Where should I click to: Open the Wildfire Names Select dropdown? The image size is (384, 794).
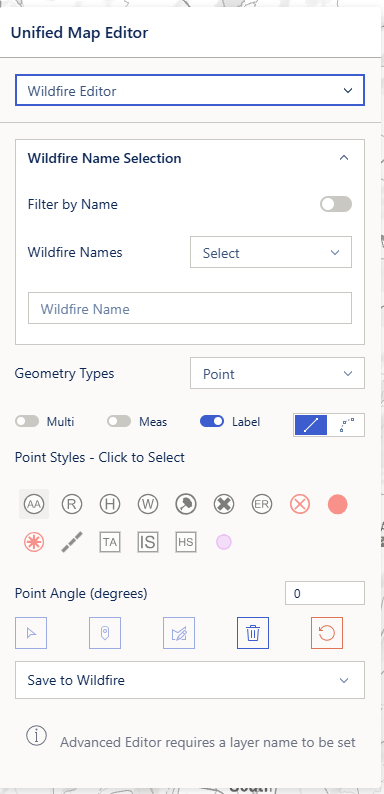click(271, 252)
